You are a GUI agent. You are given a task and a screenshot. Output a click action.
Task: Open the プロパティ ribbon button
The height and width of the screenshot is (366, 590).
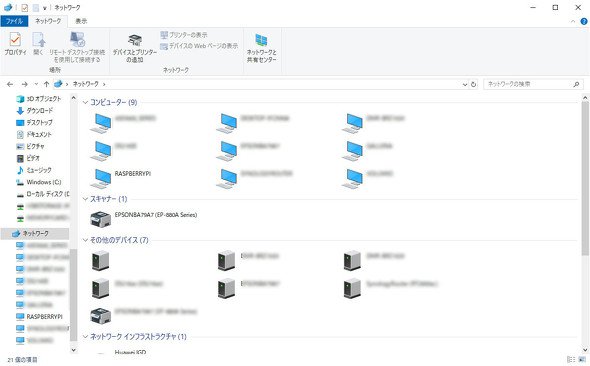(15, 44)
